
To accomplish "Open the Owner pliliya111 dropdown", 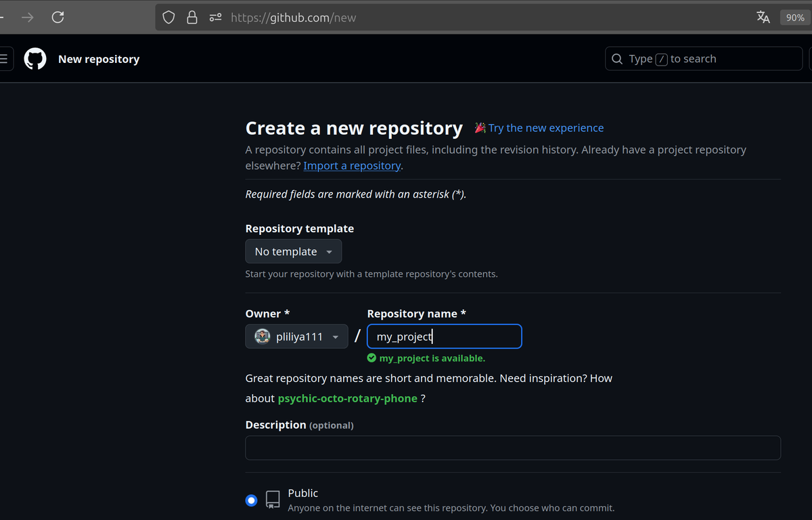I will pos(296,337).
